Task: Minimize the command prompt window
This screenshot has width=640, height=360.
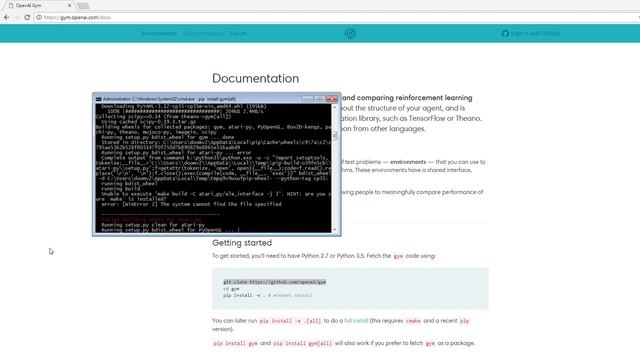Action: click(308, 99)
